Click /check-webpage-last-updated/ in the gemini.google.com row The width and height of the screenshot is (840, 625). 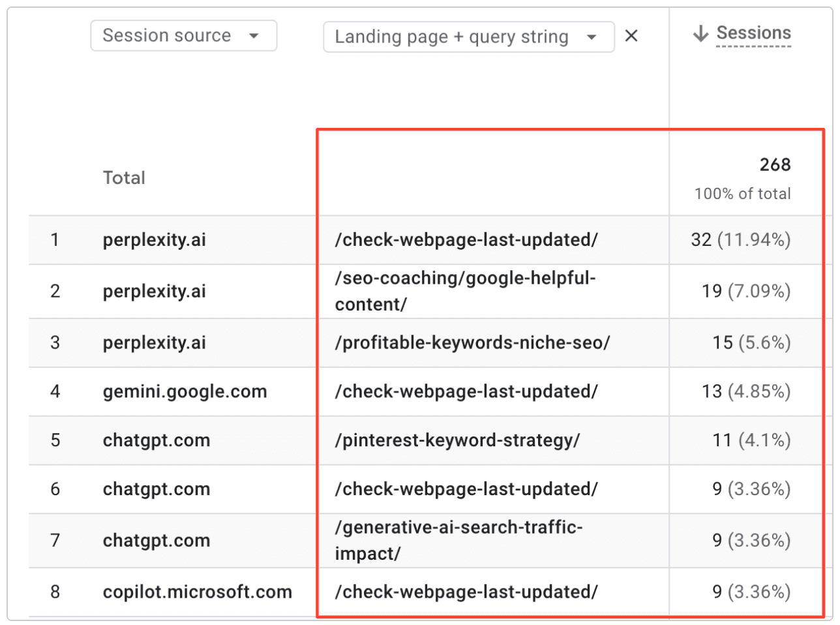pos(466,391)
